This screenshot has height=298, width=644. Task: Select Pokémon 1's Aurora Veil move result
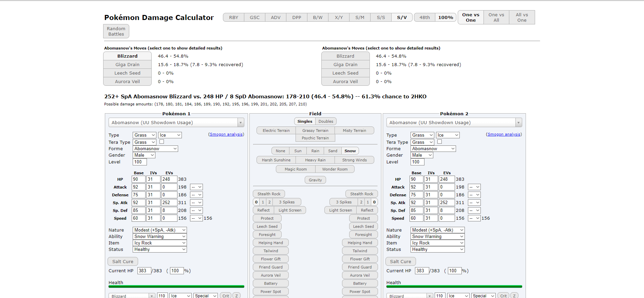point(127,81)
